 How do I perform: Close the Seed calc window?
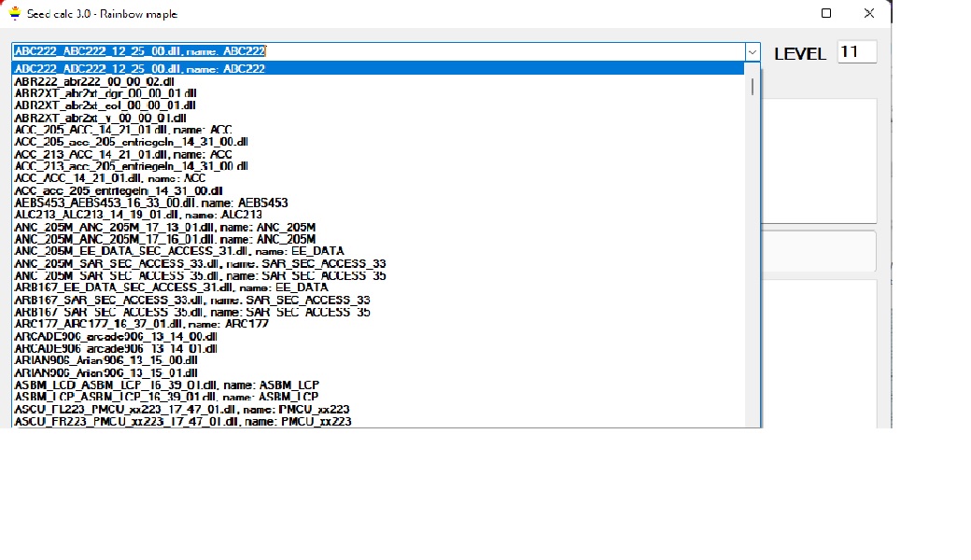[x=869, y=13]
